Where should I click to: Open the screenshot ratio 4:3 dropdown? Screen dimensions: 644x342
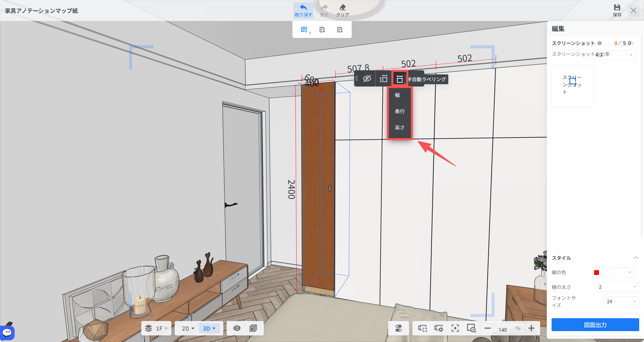tap(615, 55)
